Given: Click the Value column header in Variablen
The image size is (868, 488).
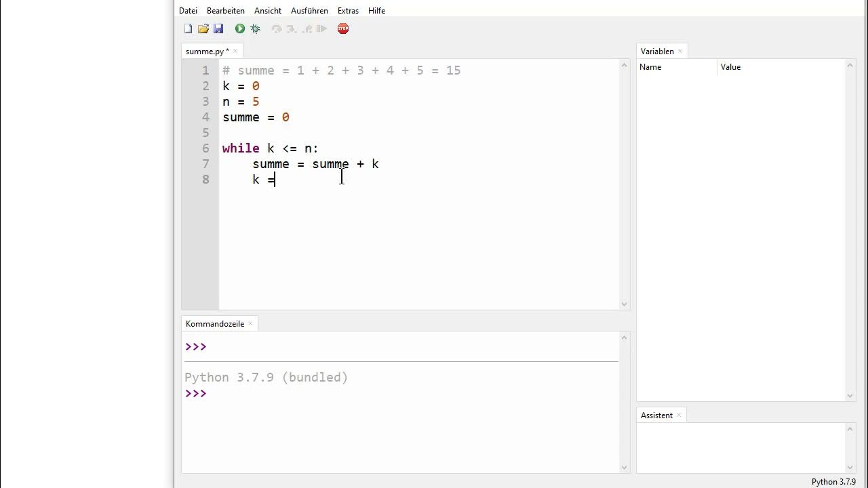Looking at the screenshot, I should (781, 67).
